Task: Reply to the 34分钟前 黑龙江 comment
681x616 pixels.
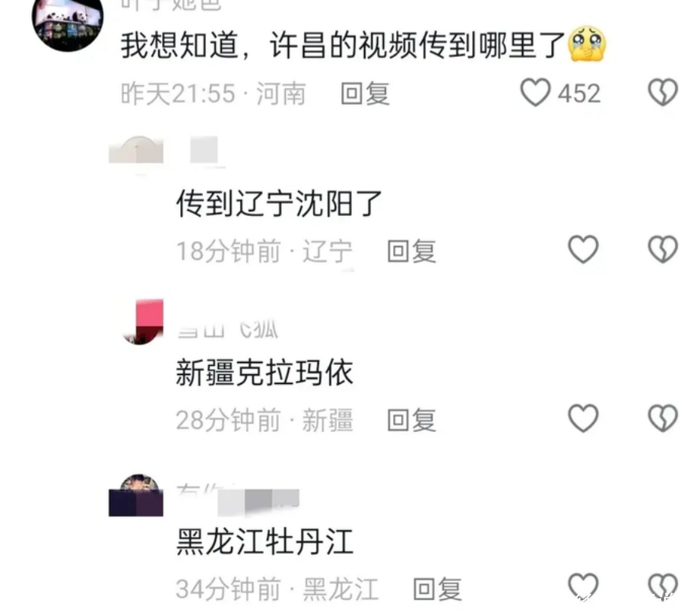Action: [x=437, y=589]
